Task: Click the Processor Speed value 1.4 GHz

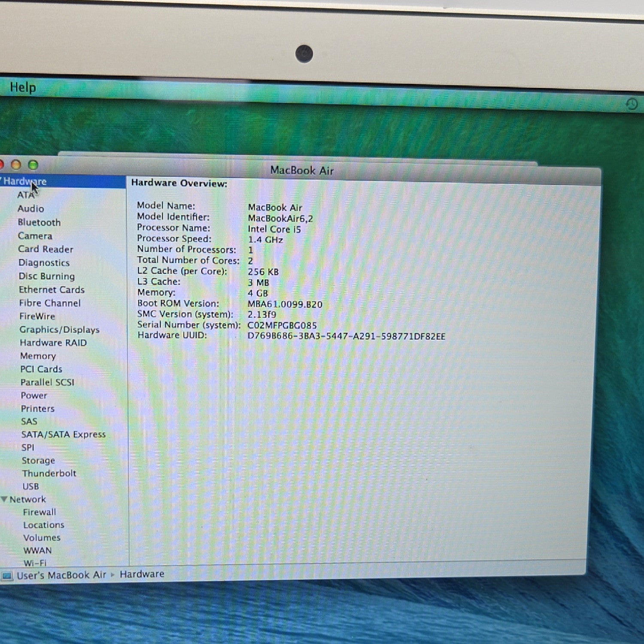Action: tap(265, 240)
